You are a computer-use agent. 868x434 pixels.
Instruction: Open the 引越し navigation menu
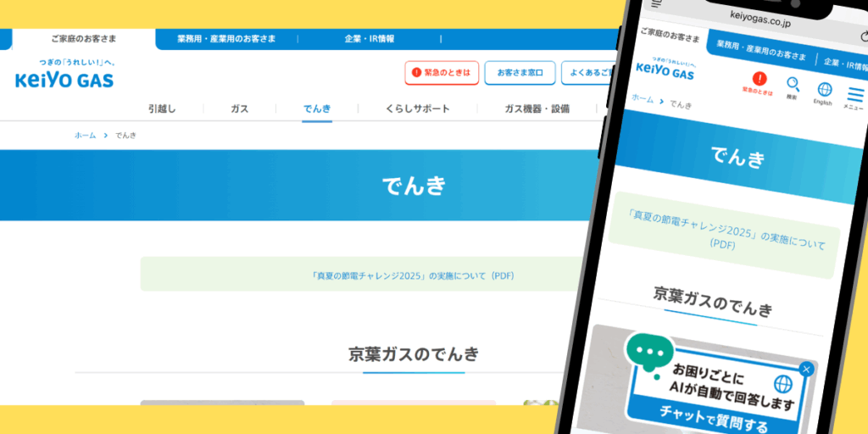162,109
